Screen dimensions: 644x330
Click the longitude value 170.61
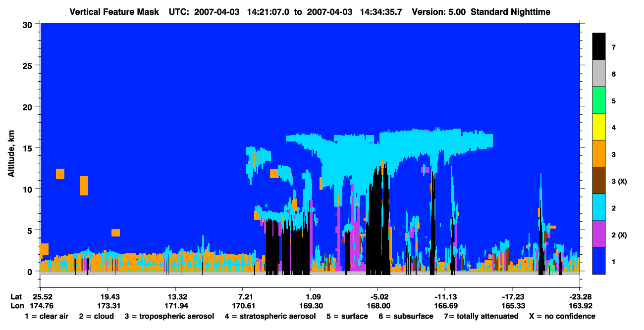pyautogui.click(x=243, y=305)
